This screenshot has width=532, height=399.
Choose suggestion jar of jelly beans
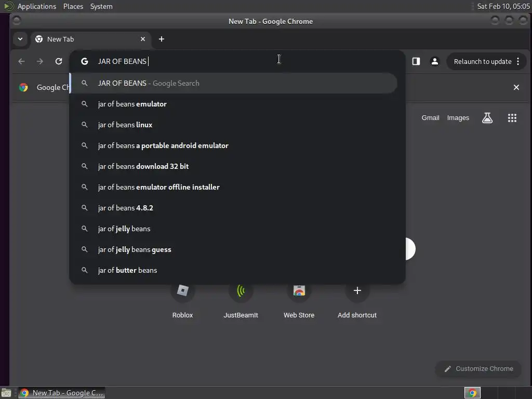pyautogui.click(x=233, y=229)
